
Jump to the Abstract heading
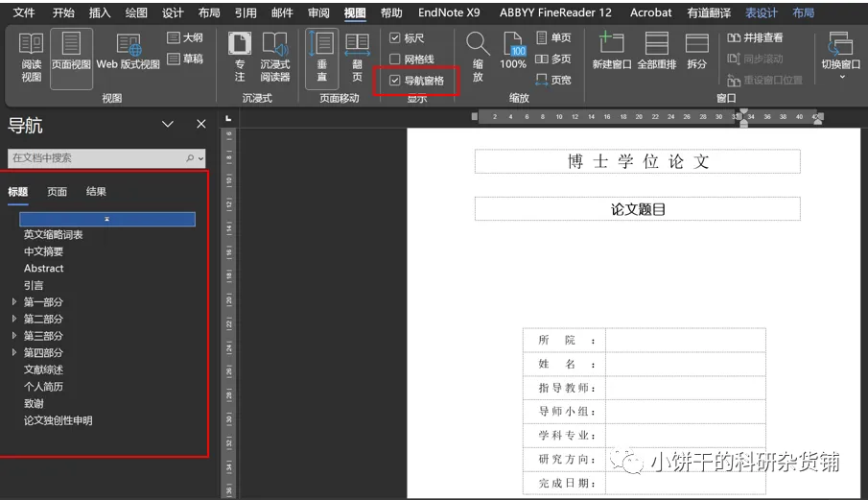[44, 268]
